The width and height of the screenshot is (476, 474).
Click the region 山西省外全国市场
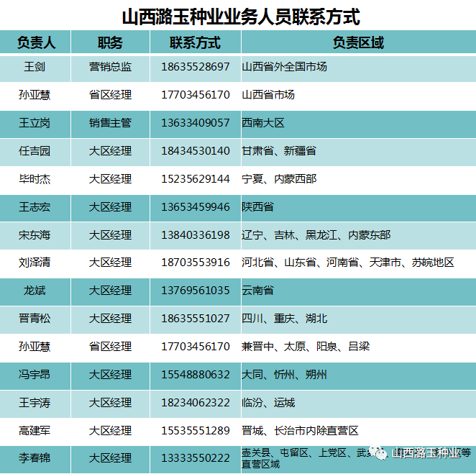pos(284,67)
